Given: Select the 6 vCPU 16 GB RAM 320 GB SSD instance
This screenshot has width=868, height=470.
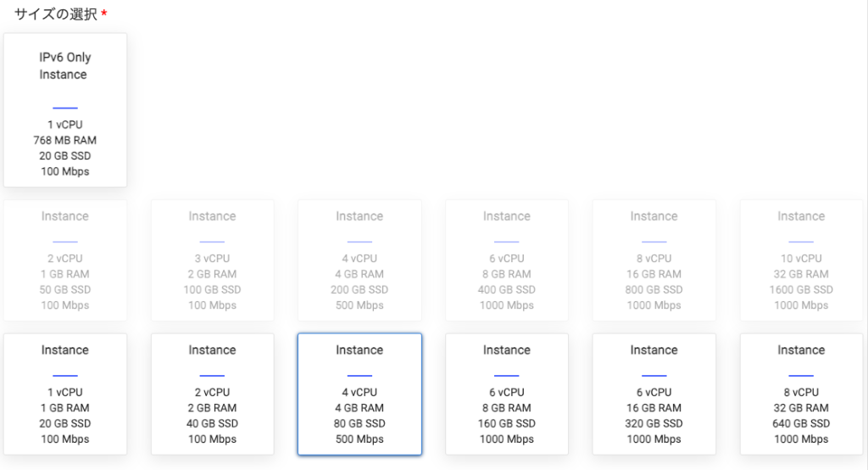Looking at the screenshot, I should [x=654, y=394].
